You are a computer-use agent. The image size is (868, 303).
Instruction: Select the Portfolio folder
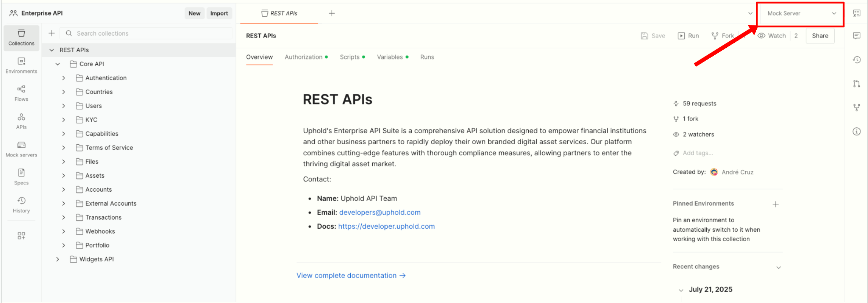(97, 245)
